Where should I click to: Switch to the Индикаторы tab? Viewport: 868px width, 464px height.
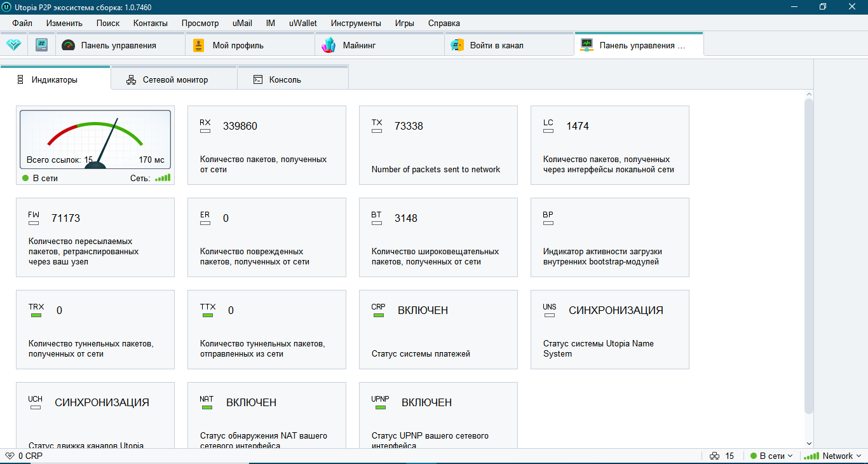tap(55, 77)
